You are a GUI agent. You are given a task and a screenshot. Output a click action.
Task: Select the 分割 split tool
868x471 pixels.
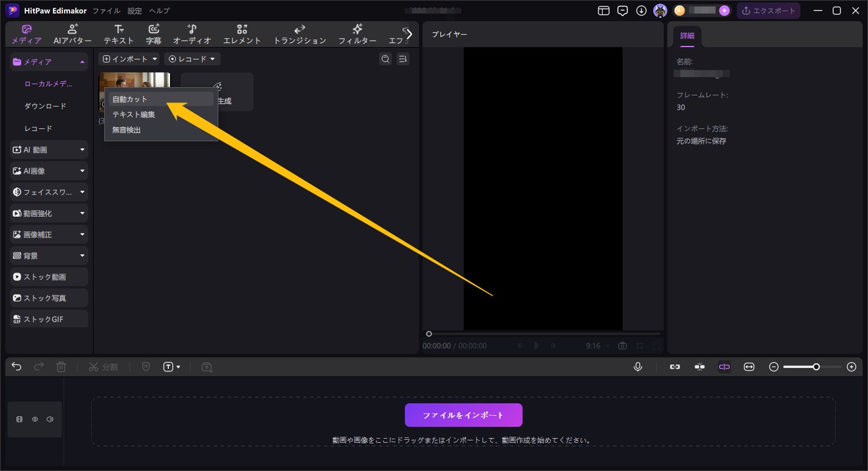point(103,366)
